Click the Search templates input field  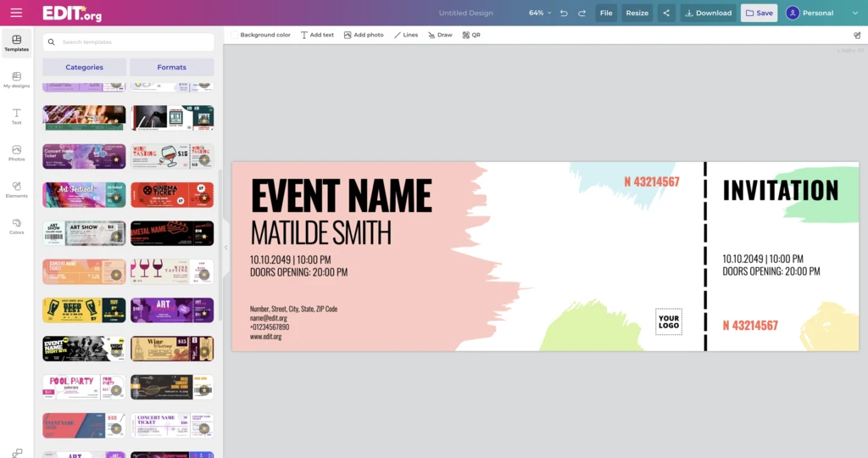click(x=129, y=42)
